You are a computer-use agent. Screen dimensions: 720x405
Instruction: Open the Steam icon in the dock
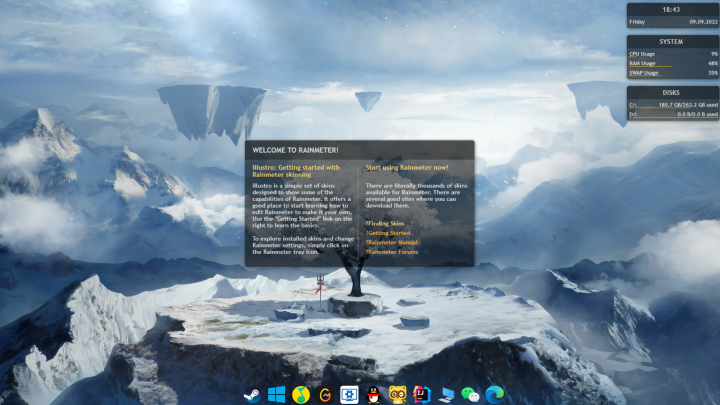tap(252, 394)
